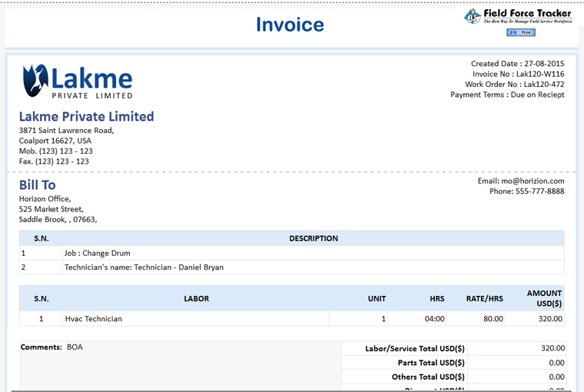The width and height of the screenshot is (584, 392).
Task: Click the Field Force Tracker logo text
Action: coord(527,14)
